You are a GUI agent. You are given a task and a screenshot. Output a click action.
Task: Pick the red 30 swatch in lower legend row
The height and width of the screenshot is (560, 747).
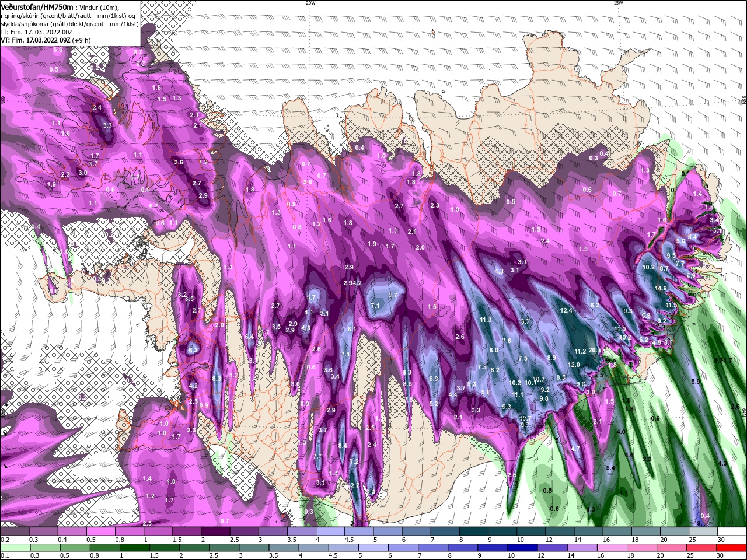click(732, 547)
